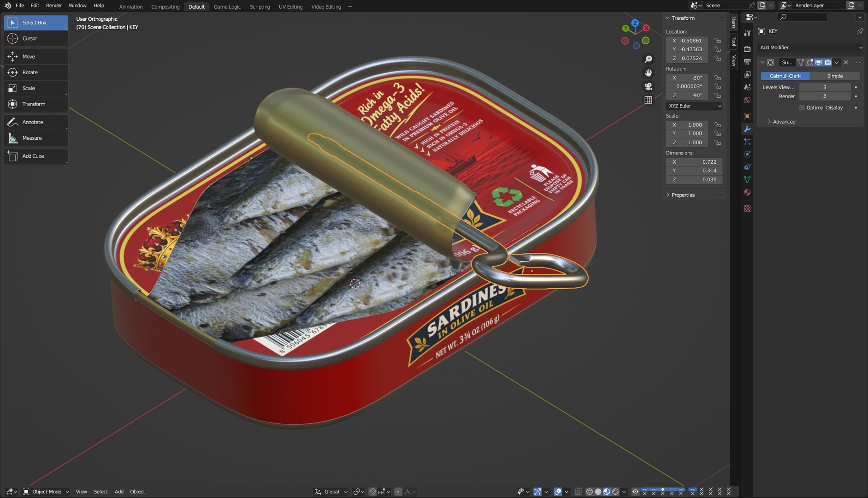Viewport: 868px width, 498px height.
Task: Select the Catmull-Clark subdivision type
Action: point(785,76)
